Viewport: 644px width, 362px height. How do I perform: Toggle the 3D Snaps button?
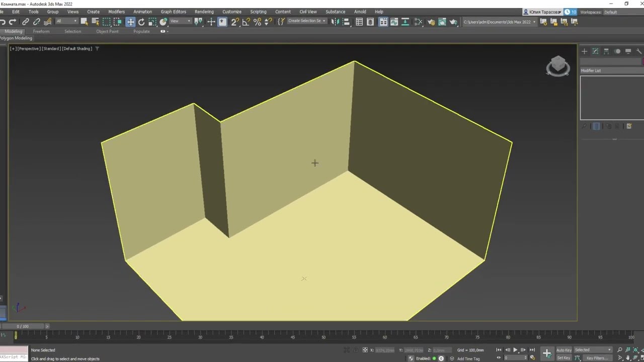pos(235,22)
